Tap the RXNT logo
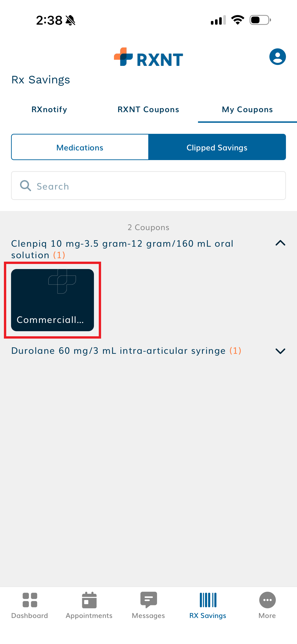Image resolution: width=297 pixels, height=644 pixels. pyautogui.click(x=148, y=57)
